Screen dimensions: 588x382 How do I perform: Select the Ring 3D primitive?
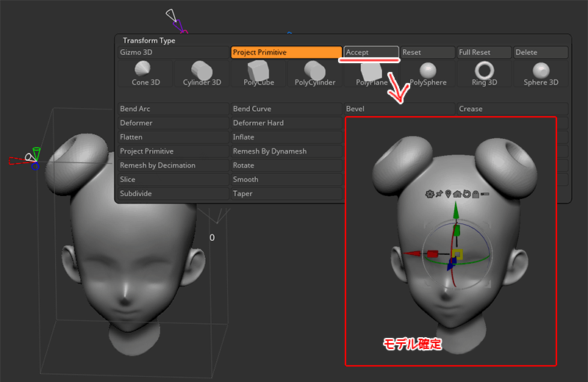coord(484,73)
